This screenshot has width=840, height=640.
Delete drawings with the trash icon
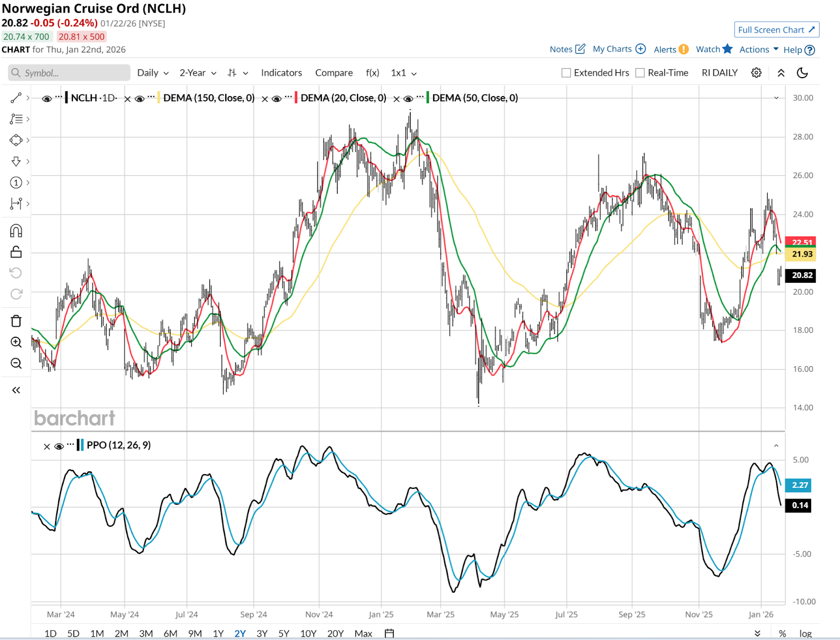[x=16, y=321]
